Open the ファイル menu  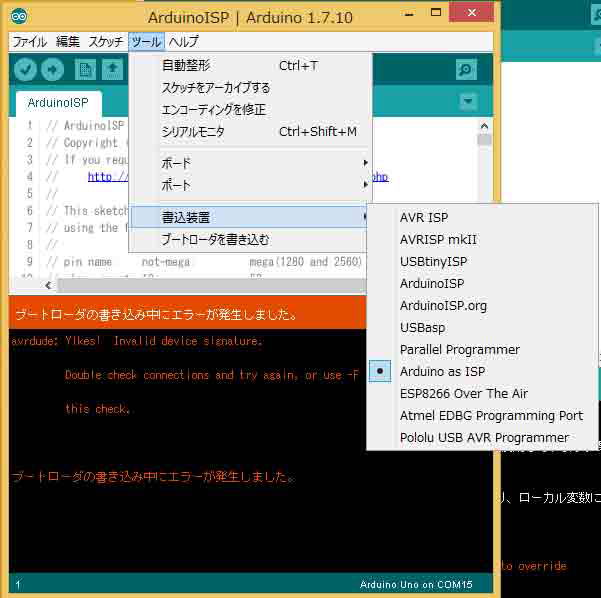tap(30, 41)
